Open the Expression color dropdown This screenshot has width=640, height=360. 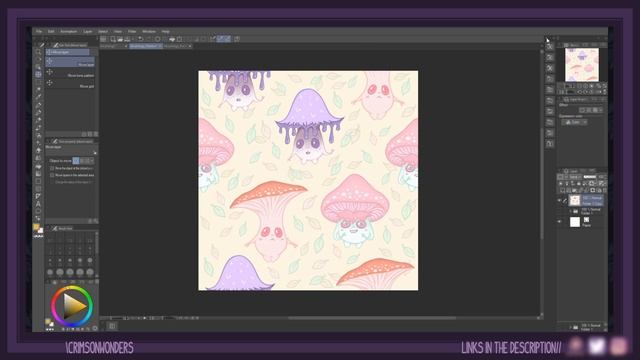[x=574, y=122]
